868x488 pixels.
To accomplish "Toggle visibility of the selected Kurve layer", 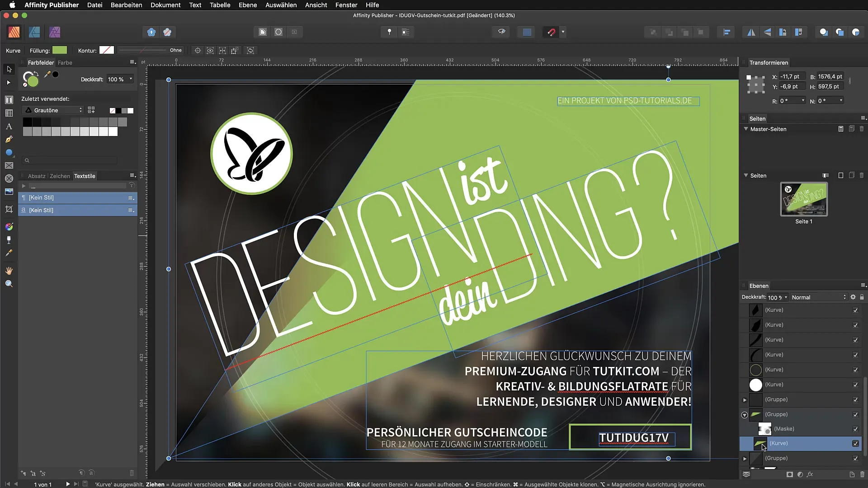I will 855,444.
